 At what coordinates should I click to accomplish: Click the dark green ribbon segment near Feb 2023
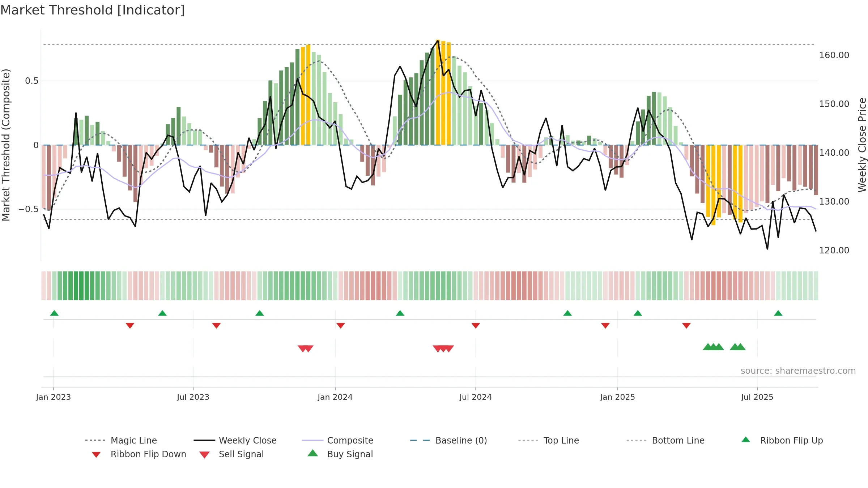point(79,286)
